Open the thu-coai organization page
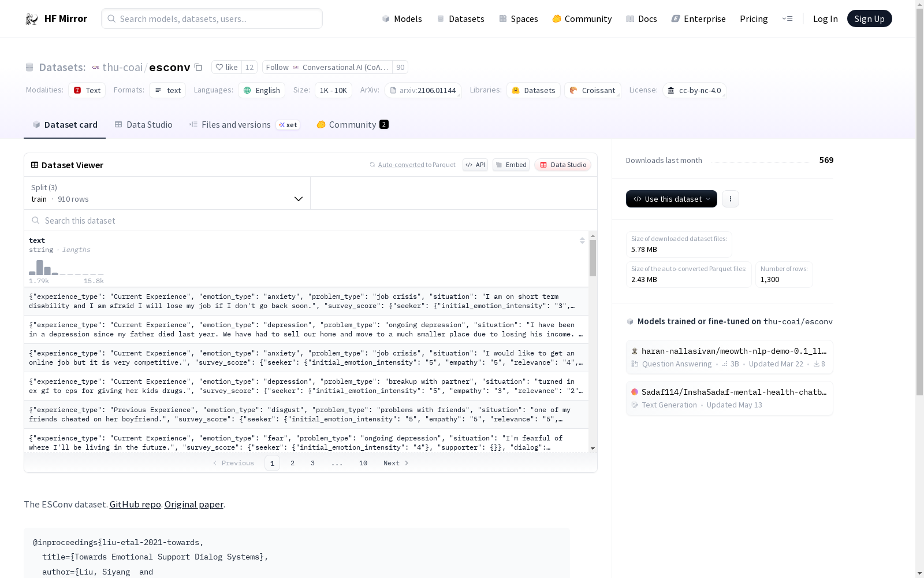Viewport: 924px width, 578px height. (x=122, y=67)
